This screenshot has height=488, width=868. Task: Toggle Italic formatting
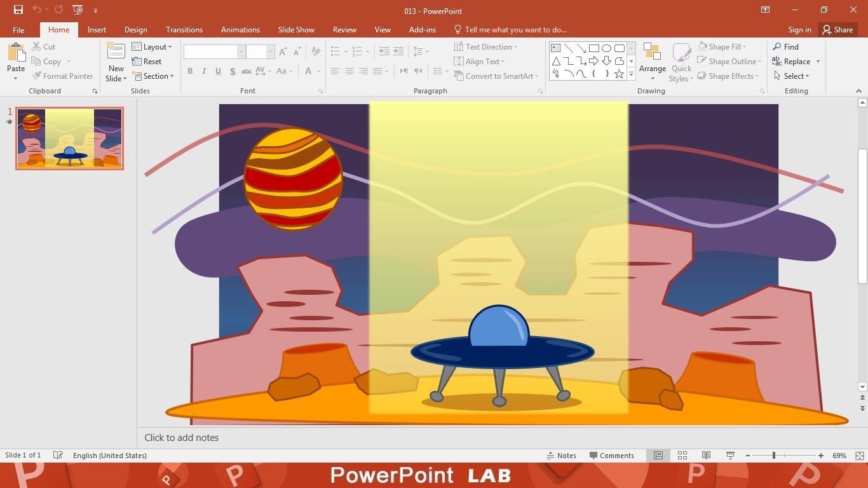click(204, 71)
